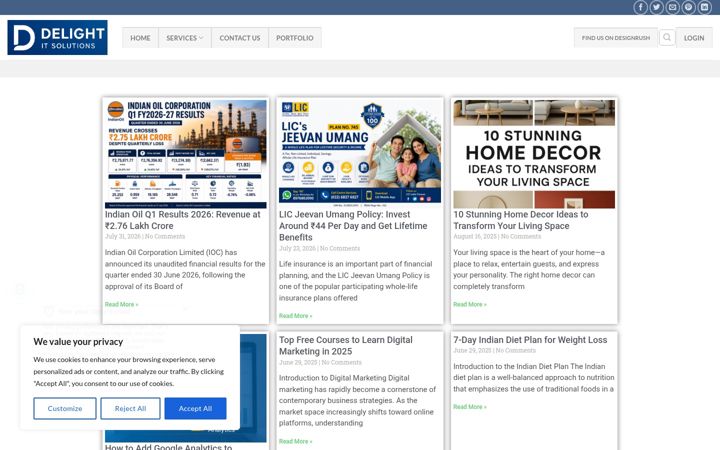Viewport: 720px width, 450px height.
Task: Open LIC Jeevan Umang Policy article title
Action: click(x=353, y=226)
